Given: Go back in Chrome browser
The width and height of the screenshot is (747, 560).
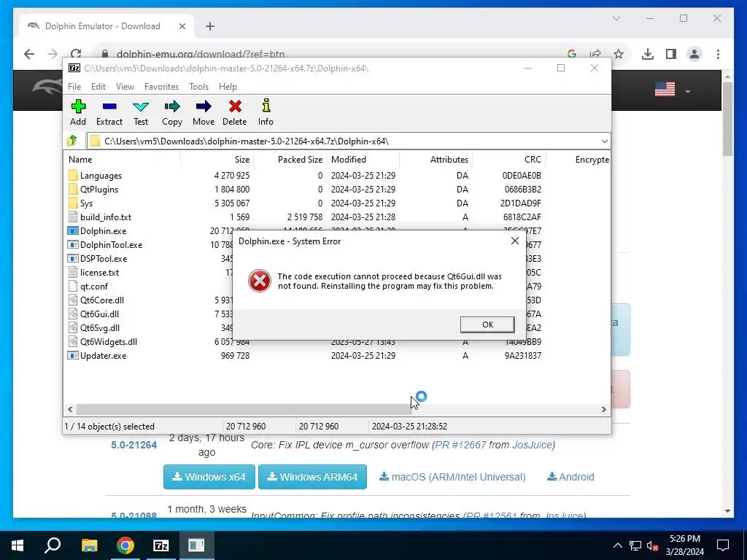Looking at the screenshot, I should (29, 54).
